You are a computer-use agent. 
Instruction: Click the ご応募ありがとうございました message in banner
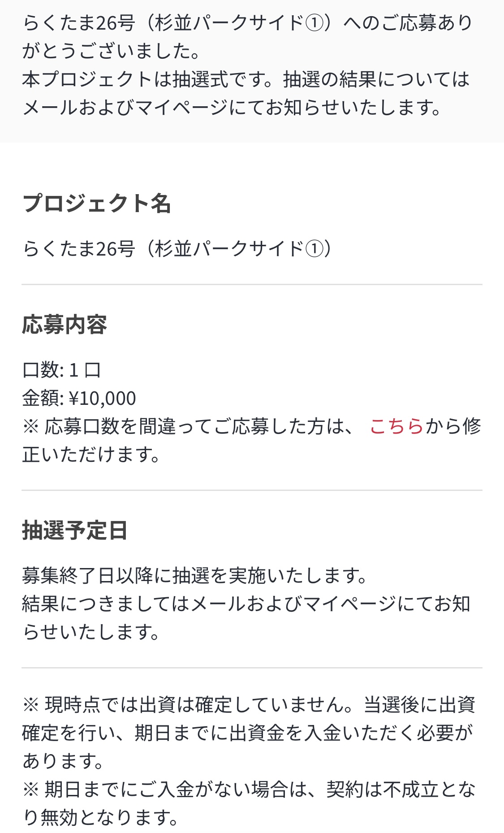tap(247, 37)
